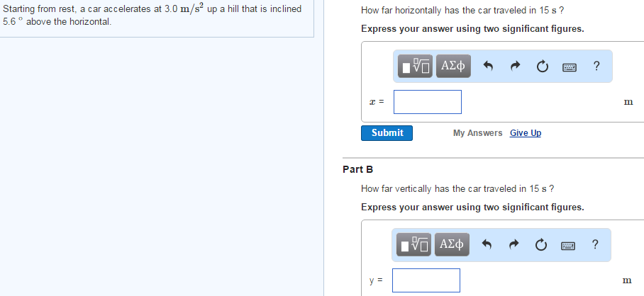Reset the x answer field
This screenshot has width=644, height=296.
(542, 67)
